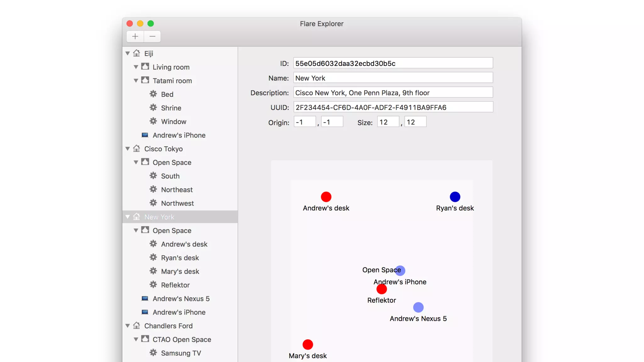Select Samsung TV tree item
The width and height of the screenshot is (644, 362).
[x=181, y=353]
